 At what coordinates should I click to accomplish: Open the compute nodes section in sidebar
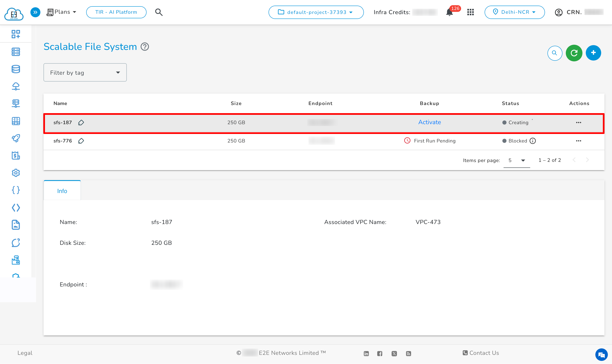click(x=16, y=52)
